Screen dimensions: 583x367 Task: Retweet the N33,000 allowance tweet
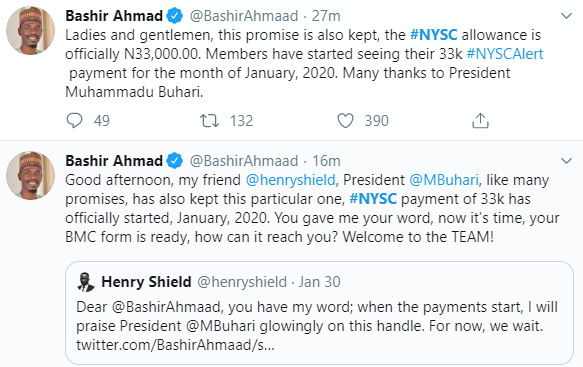(x=210, y=121)
